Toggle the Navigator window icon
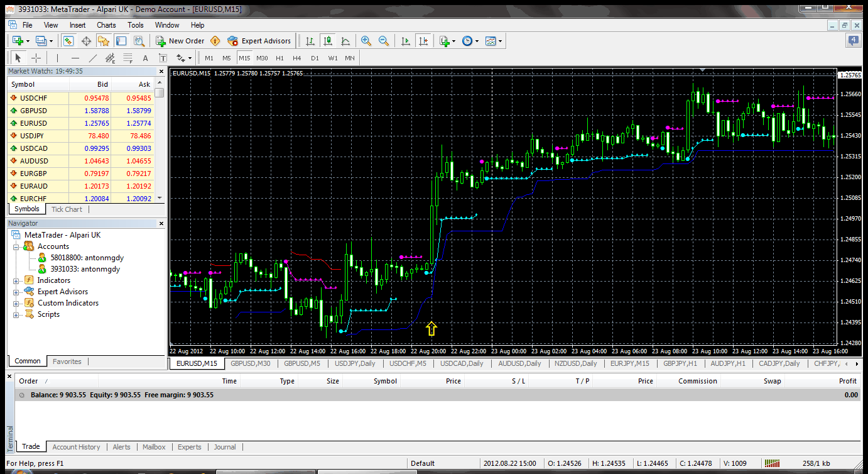Screen dimensions: 868x474 pyautogui.click(x=104, y=41)
